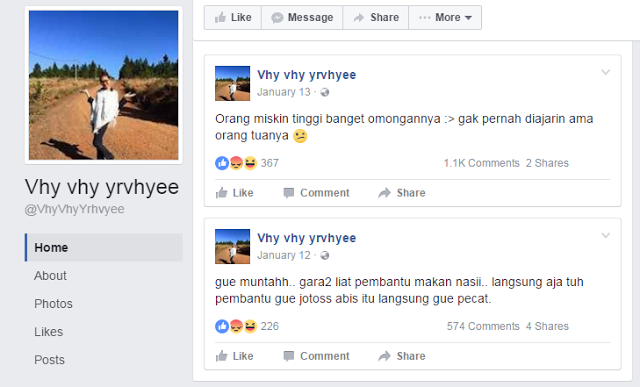Image resolution: width=640 pixels, height=387 pixels.
Task: Click avatar thumbnail on January 13 post
Action: click(x=233, y=83)
